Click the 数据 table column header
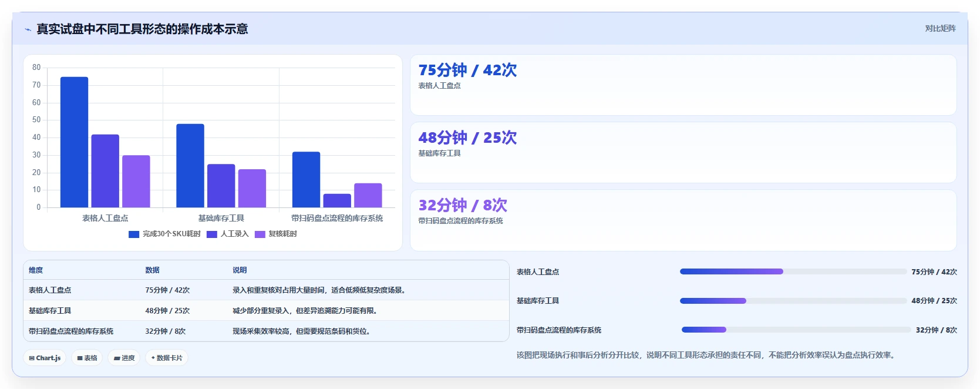The image size is (980, 389). [153, 270]
